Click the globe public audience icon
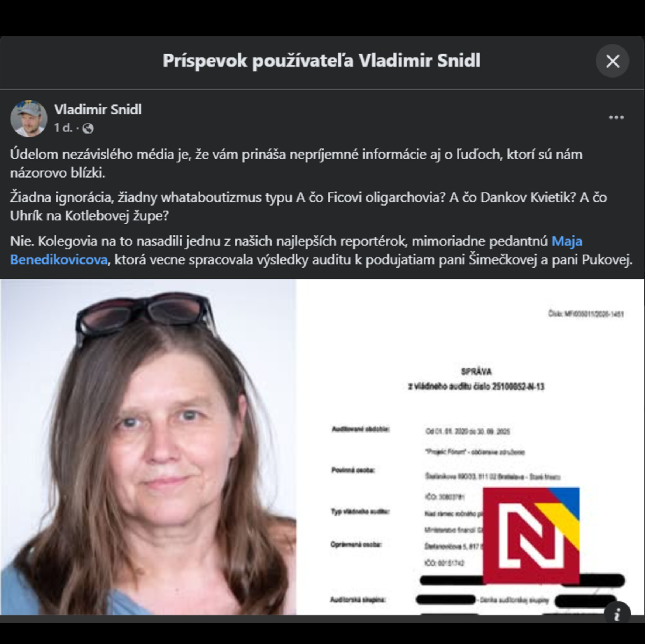645x644 pixels. tap(88, 128)
